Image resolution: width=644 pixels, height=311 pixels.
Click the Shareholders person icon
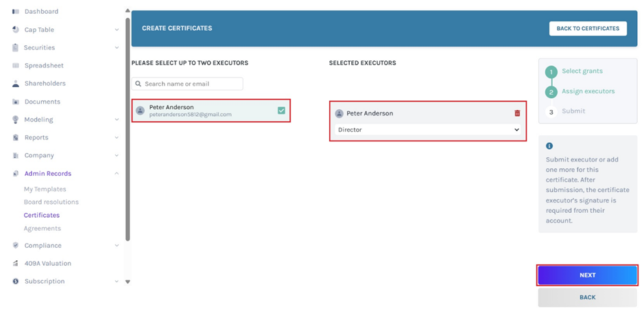(16, 84)
